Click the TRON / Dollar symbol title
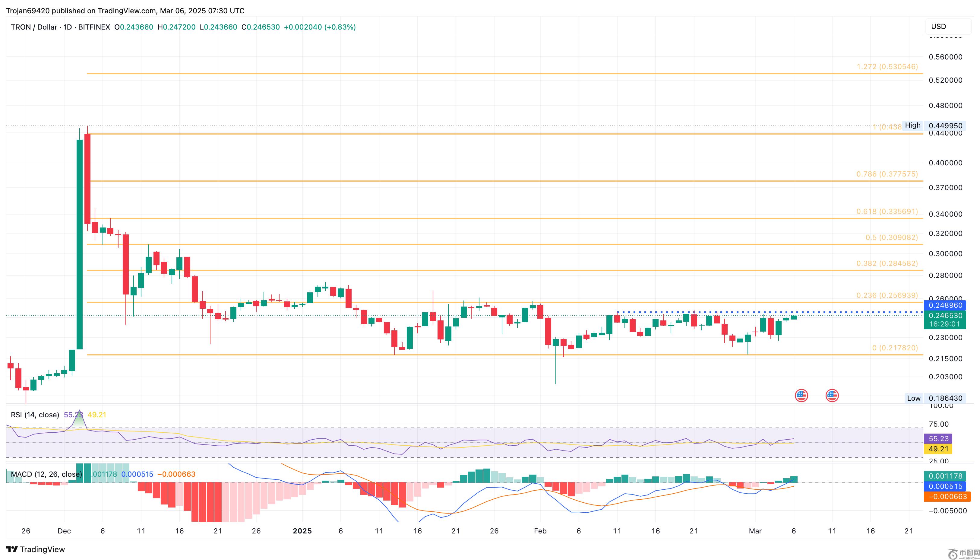 (x=34, y=27)
